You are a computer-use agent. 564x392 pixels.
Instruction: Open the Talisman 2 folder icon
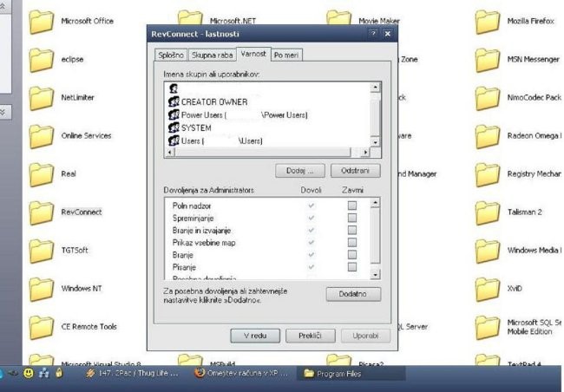(x=488, y=212)
